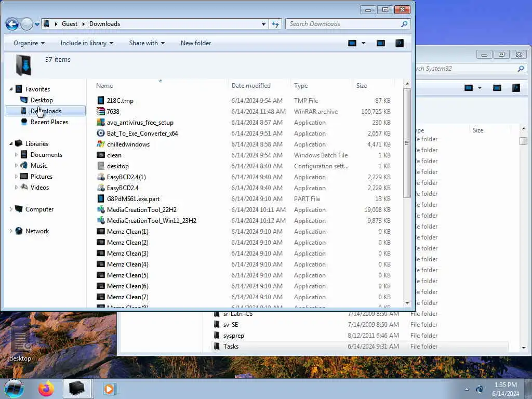Screen dimensions: 532x399
Task: Sort by the Name column header
Action: (104, 86)
